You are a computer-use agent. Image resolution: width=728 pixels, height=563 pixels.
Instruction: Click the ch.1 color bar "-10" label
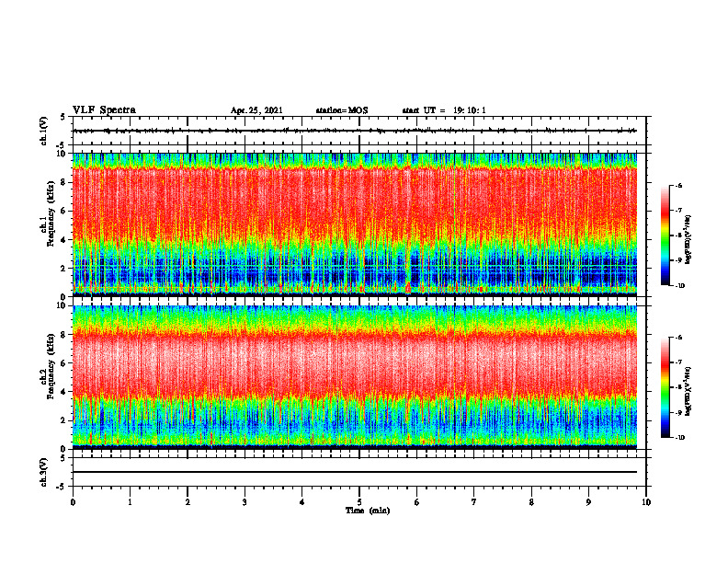coord(679,286)
